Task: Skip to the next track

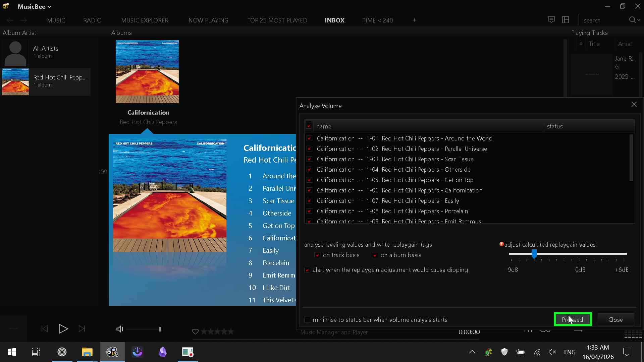Action: 82,329
